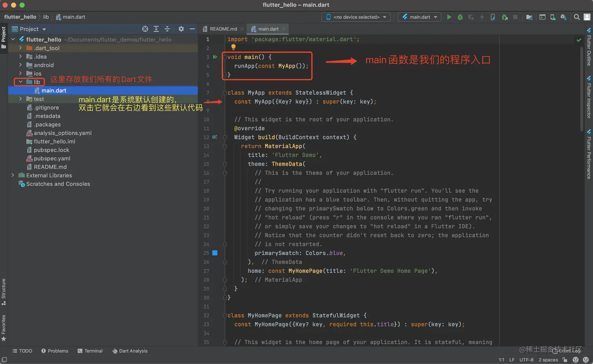Click the Expand All icon in Project panel
593x364 pixels.
pos(156,29)
